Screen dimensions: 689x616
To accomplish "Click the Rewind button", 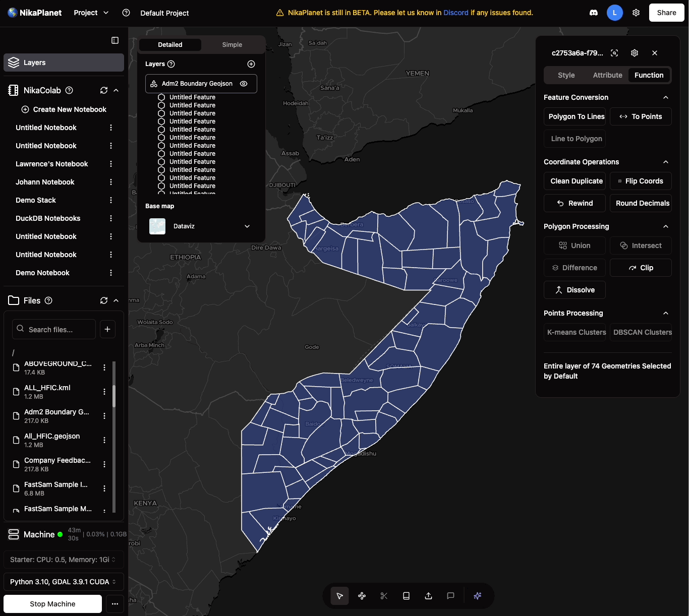I will [x=575, y=203].
